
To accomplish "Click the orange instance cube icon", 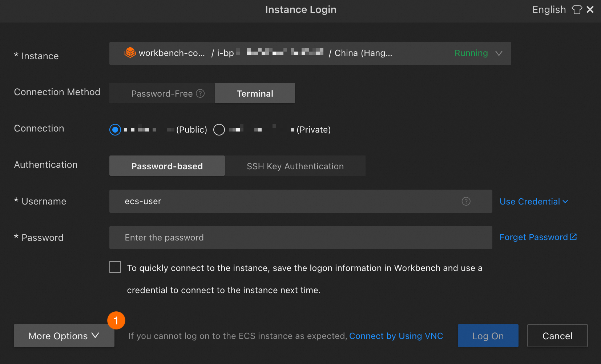I will [130, 53].
